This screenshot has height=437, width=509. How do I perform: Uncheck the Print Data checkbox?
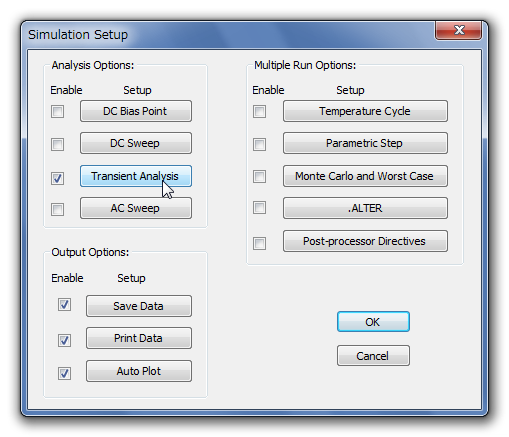click(x=64, y=340)
